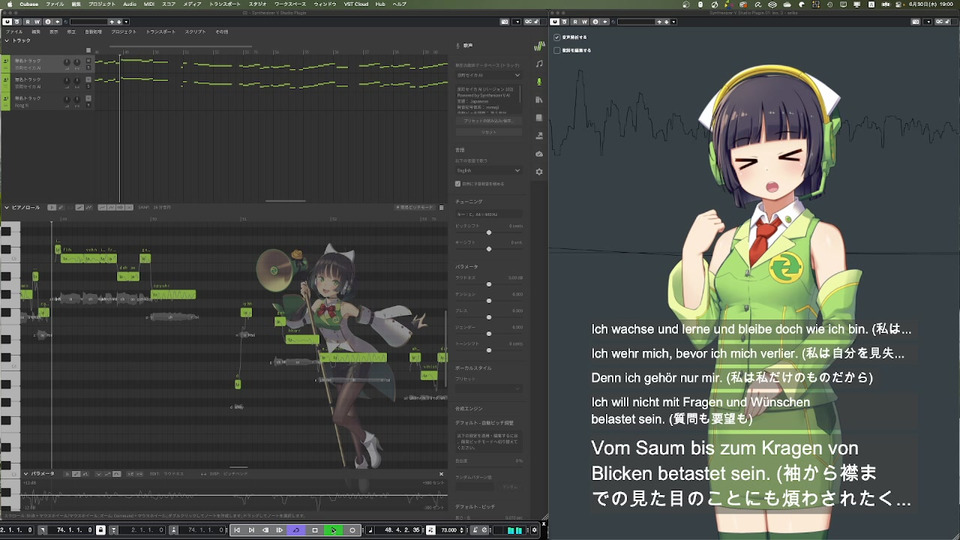Toggle the second checkbox in right plugin window

point(557,50)
